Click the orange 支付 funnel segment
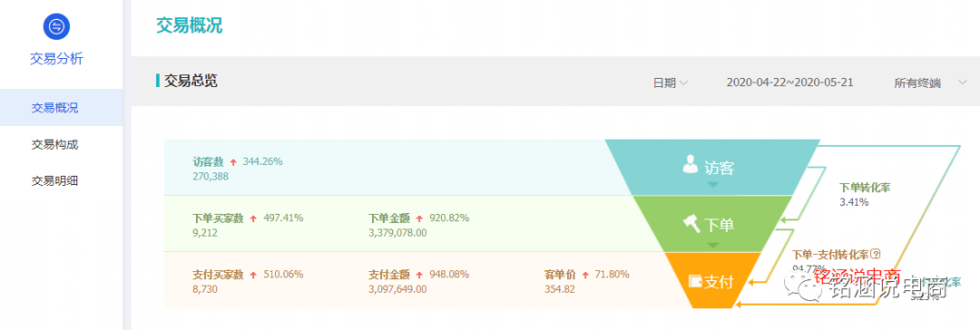Screen dimensions: 980x330 pos(712,280)
